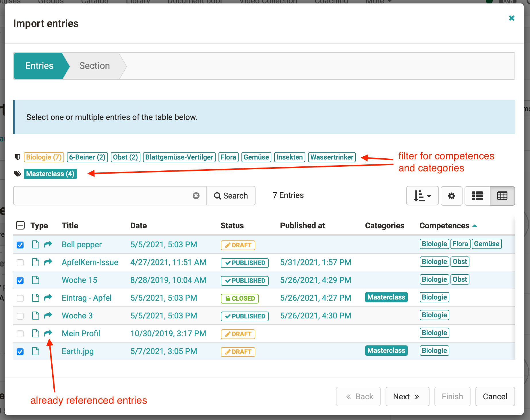Open the table settings gear icon
530x420 pixels.
[451, 196]
